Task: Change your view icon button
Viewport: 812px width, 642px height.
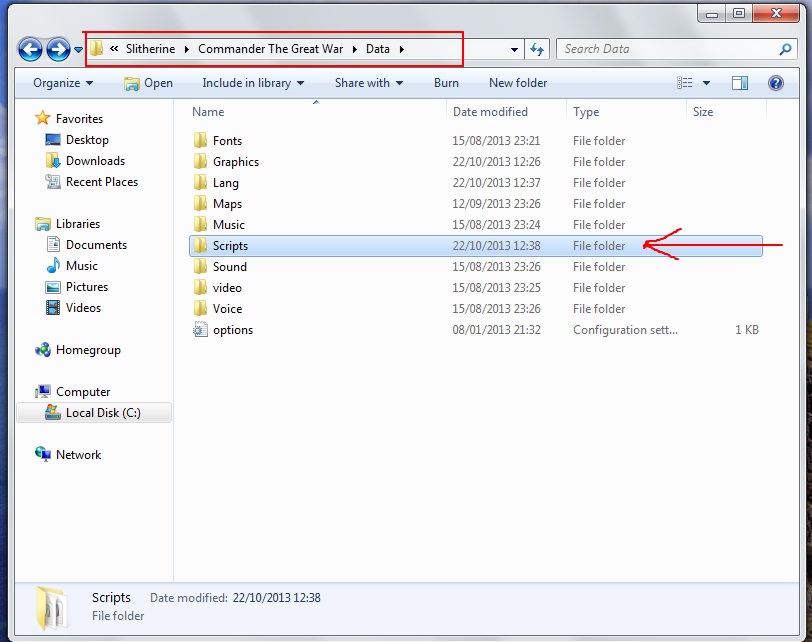Action: pos(685,83)
